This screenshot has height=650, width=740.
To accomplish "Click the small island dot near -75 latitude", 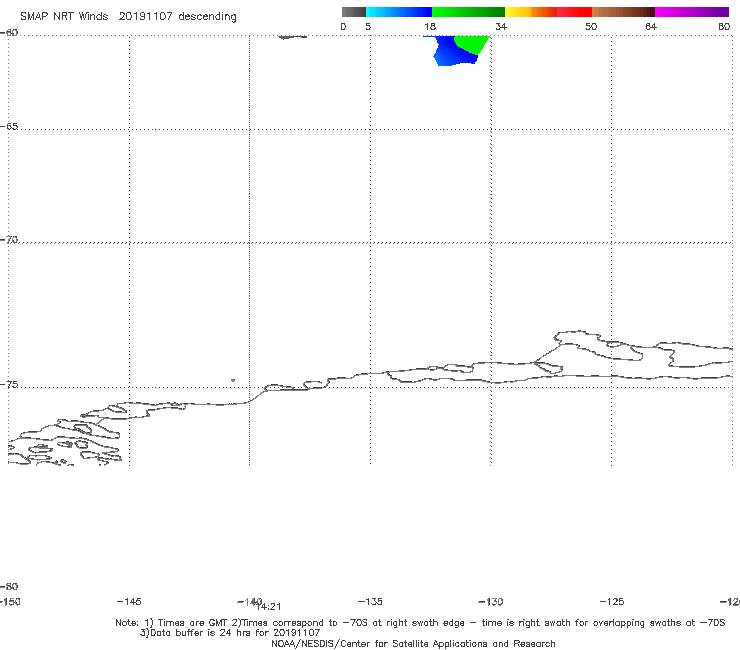I will [x=233, y=380].
